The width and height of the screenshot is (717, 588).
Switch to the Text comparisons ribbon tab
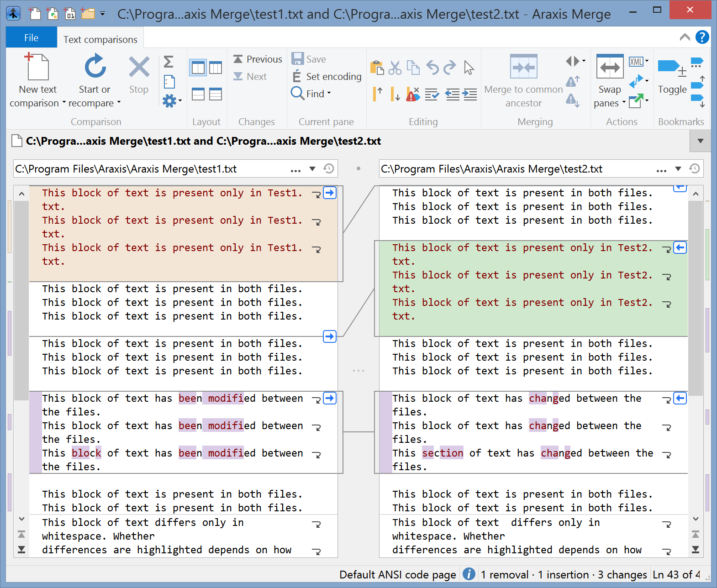pos(100,39)
